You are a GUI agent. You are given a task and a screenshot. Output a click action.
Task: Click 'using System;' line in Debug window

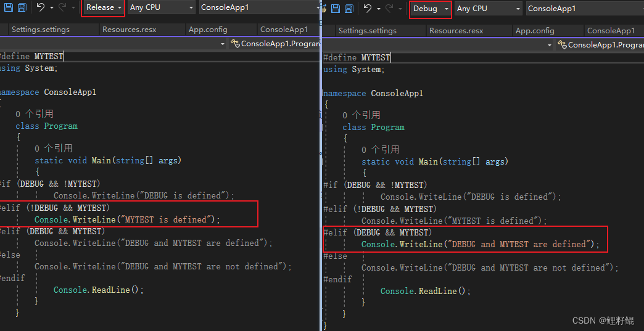pyautogui.click(x=355, y=69)
